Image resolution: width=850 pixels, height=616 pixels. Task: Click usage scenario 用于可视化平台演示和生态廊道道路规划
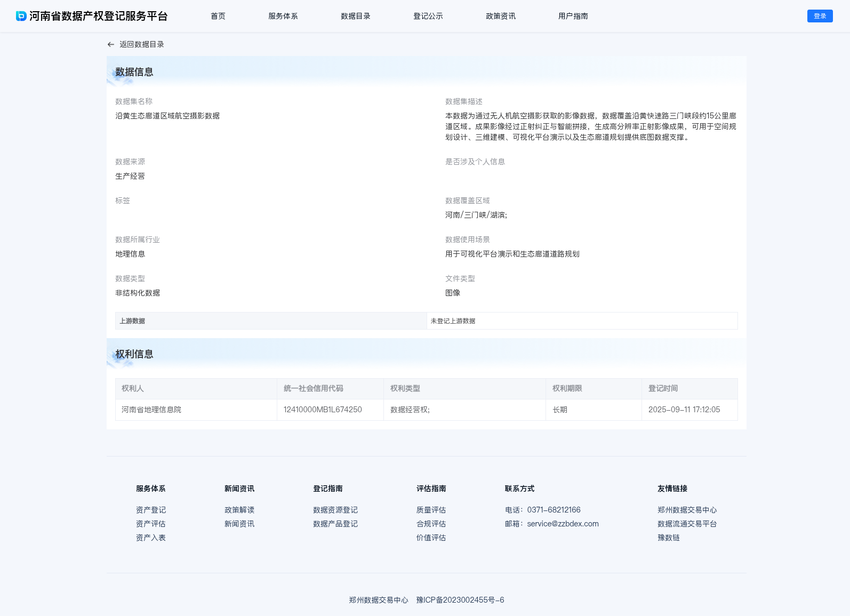pyautogui.click(x=512, y=254)
